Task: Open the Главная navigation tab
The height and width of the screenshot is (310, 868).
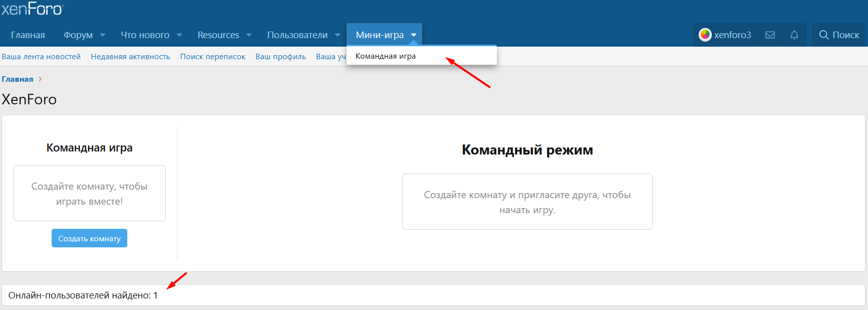Action: 28,35
